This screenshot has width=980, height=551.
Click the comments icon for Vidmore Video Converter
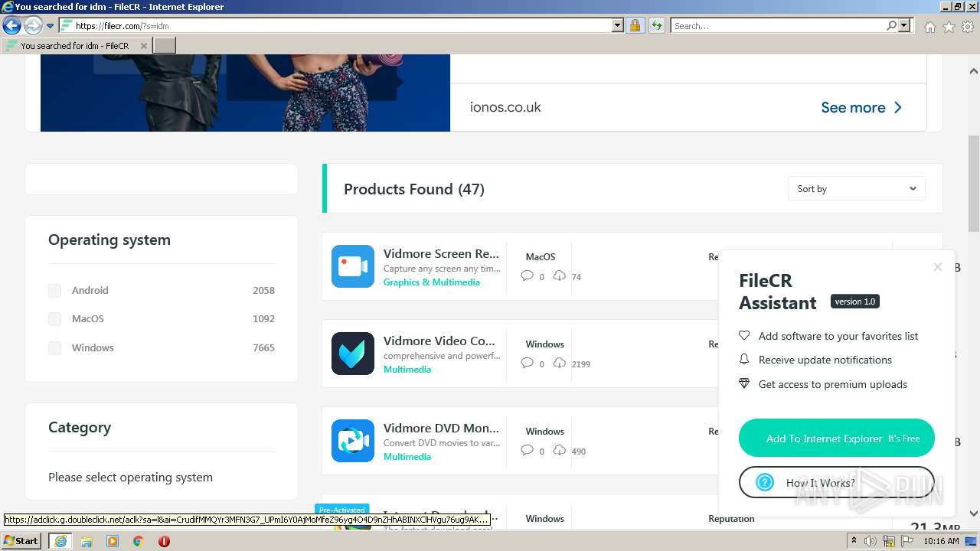point(527,364)
